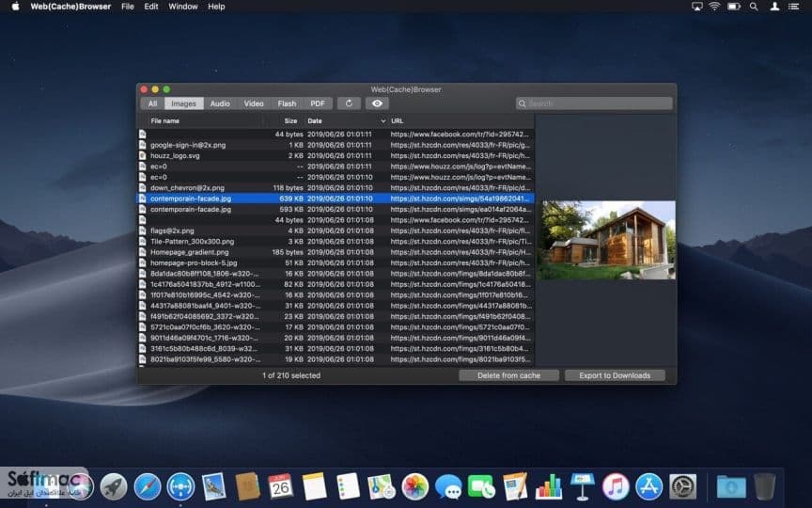Click Export to Downloads button
812x508 pixels.
(615, 375)
